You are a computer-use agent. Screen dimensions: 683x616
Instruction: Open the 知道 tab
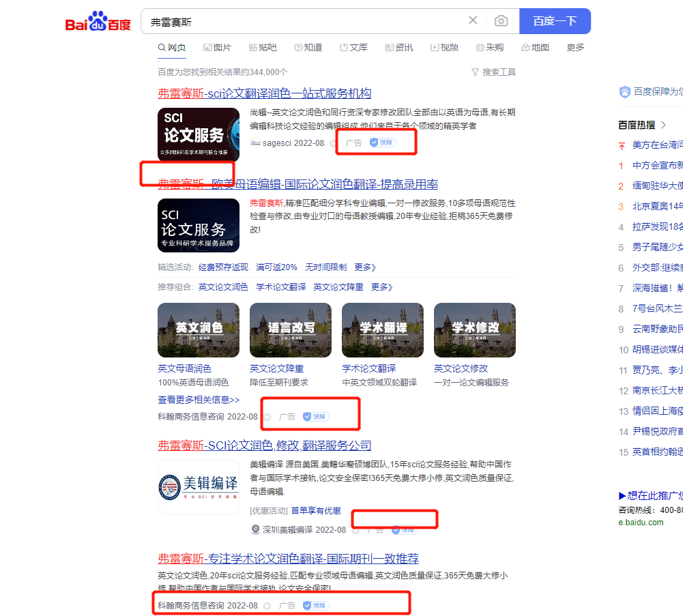[308, 48]
